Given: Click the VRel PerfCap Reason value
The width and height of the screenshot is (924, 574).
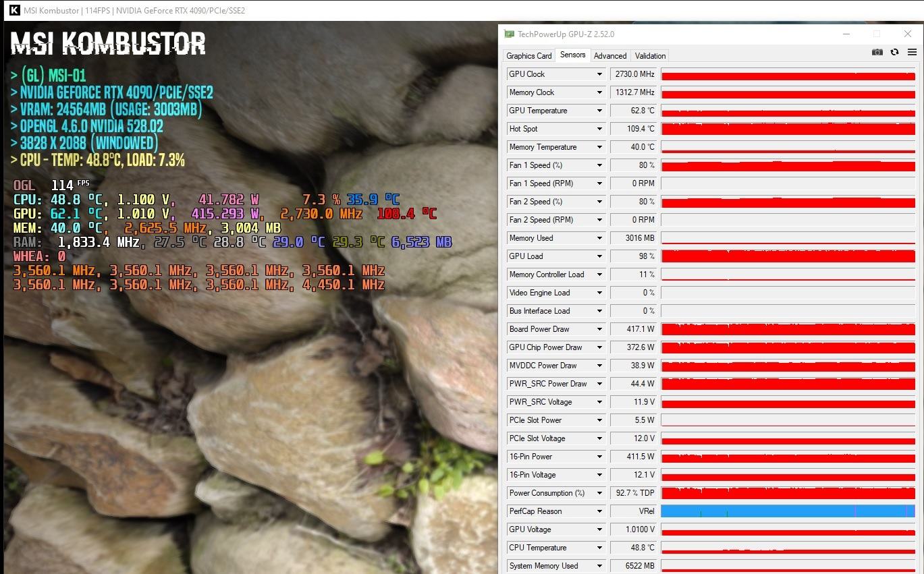Looking at the screenshot, I should pos(633,511).
